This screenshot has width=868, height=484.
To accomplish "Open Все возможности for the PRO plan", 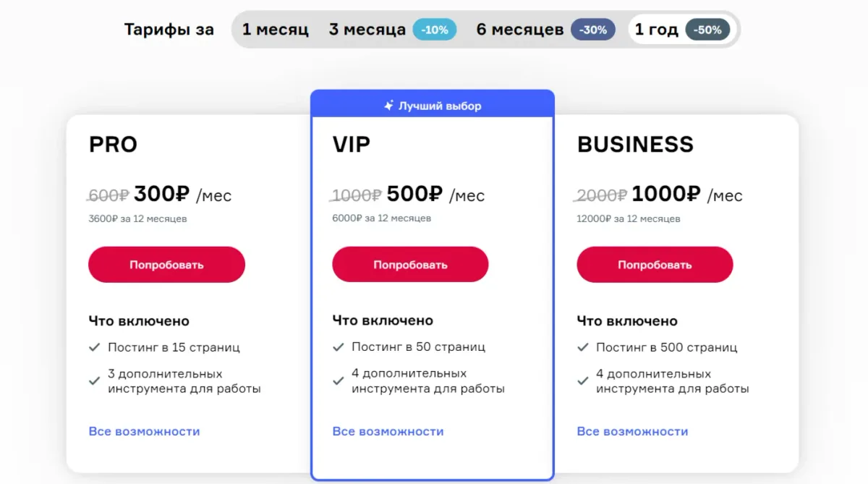I will (x=144, y=430).
